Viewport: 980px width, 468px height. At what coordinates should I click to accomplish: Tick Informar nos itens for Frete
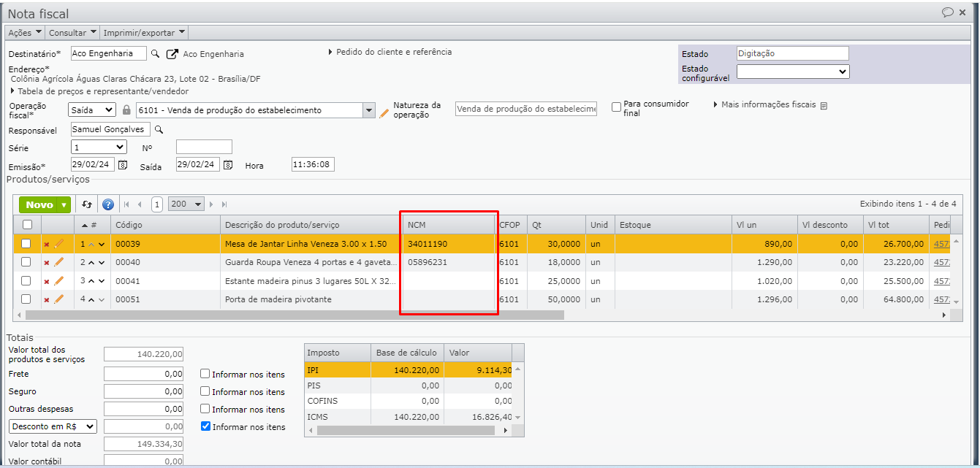click(205, 374)
